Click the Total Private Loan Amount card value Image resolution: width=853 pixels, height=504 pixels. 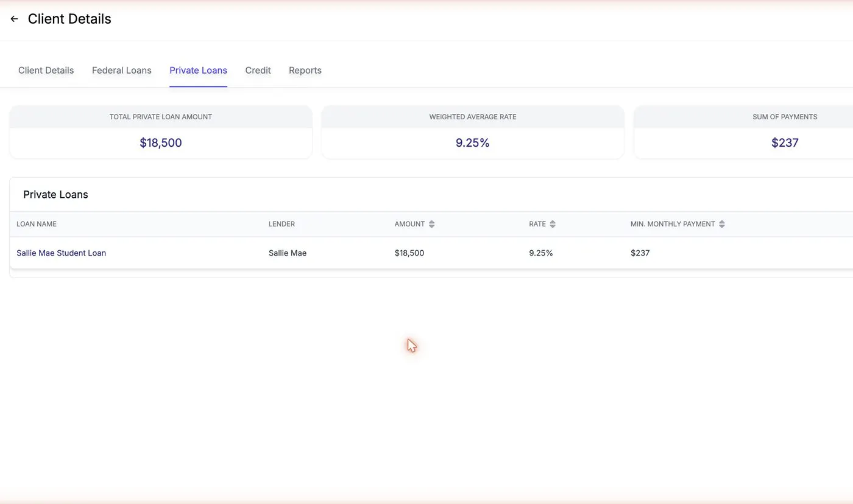(161, 143)
